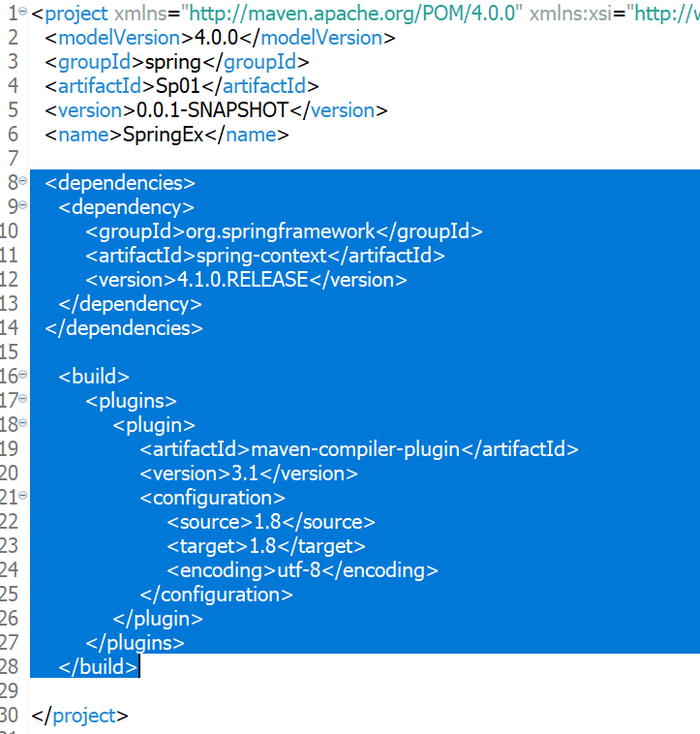Click the 4.1.0.RELEASE version text

[x=242, y=280]
